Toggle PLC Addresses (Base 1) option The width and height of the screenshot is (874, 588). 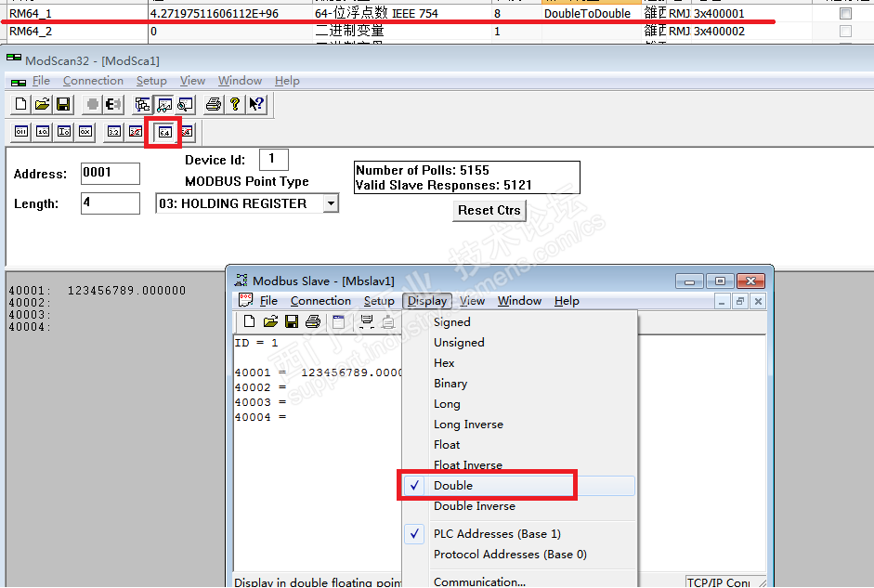518,534
